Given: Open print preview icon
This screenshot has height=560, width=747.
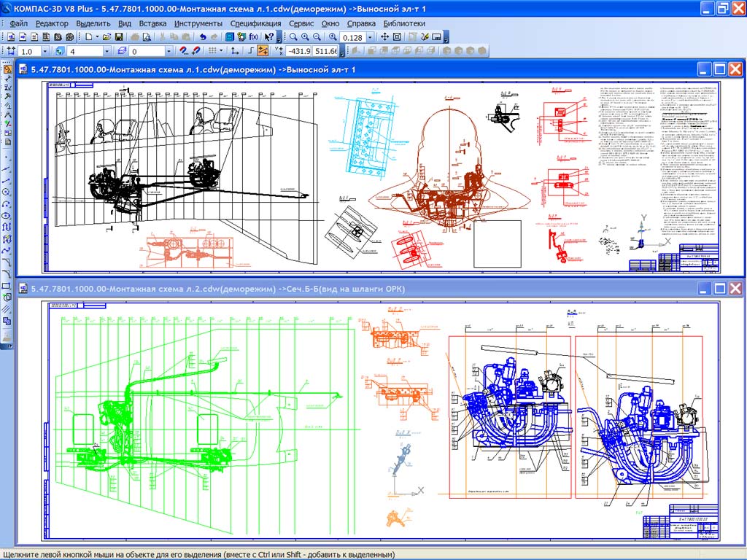Looking at the screenshot, I should pyautogui.click(x=146, y=36).
